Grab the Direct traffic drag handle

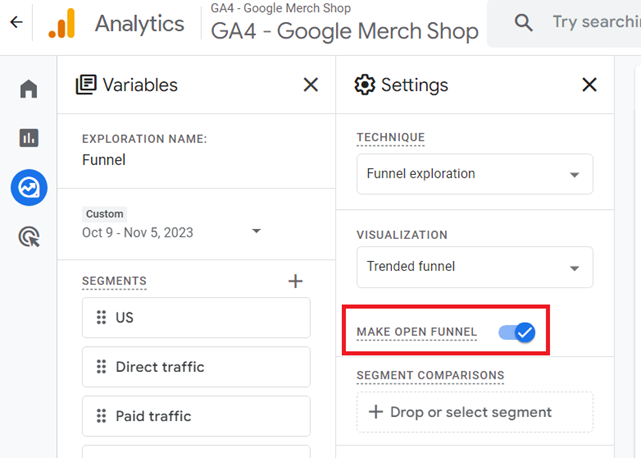coord(101,367)
